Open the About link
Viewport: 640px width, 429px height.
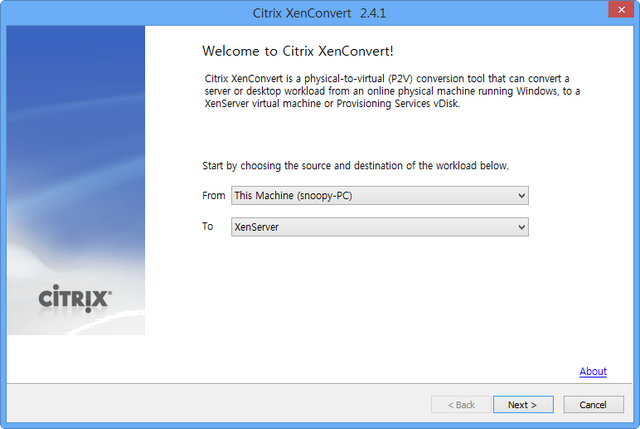point(593,371)
